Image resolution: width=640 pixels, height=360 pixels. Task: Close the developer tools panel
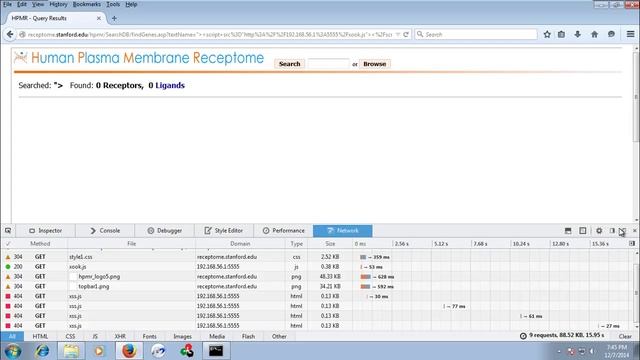634,231
